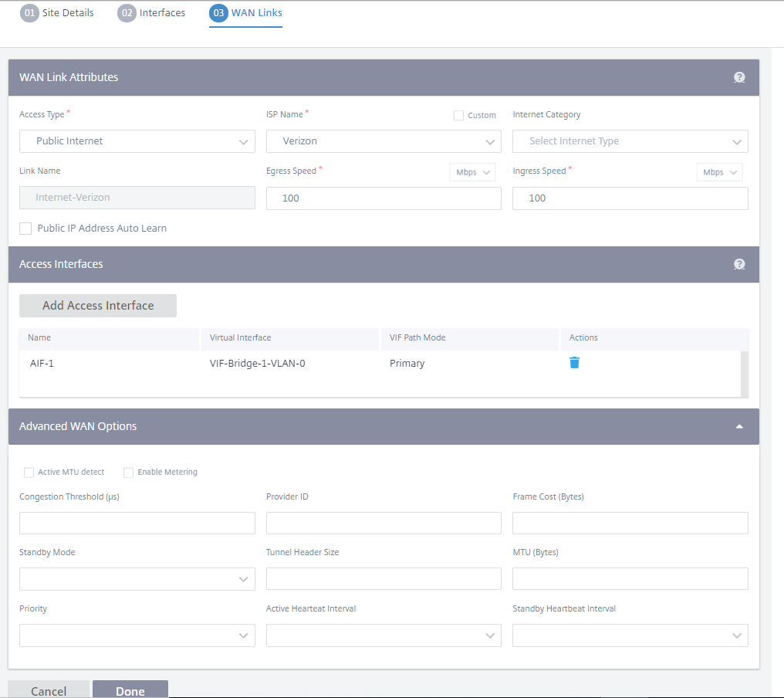Select the AIF-1 name cell
Image resolution: width=784 pixels, height=698 pixels.
[42, 364]
